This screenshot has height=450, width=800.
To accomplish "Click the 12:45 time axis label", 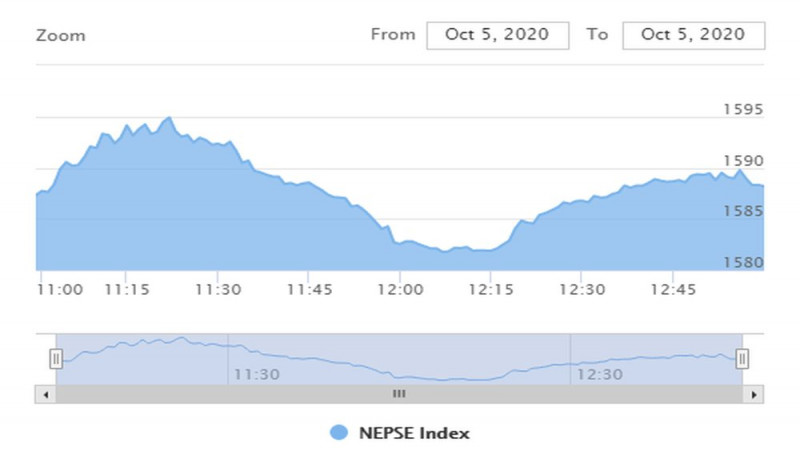I will pyautogui.click(x=673, y=289).
